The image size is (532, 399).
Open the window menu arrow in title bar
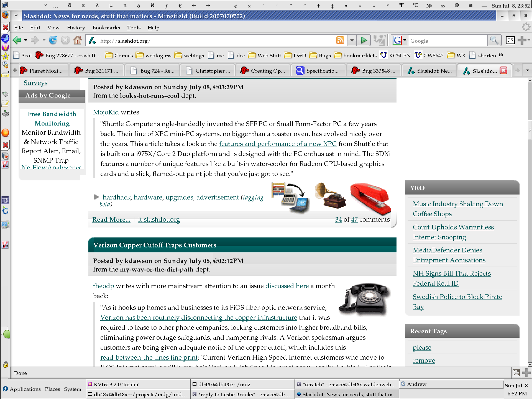(16, 16)
